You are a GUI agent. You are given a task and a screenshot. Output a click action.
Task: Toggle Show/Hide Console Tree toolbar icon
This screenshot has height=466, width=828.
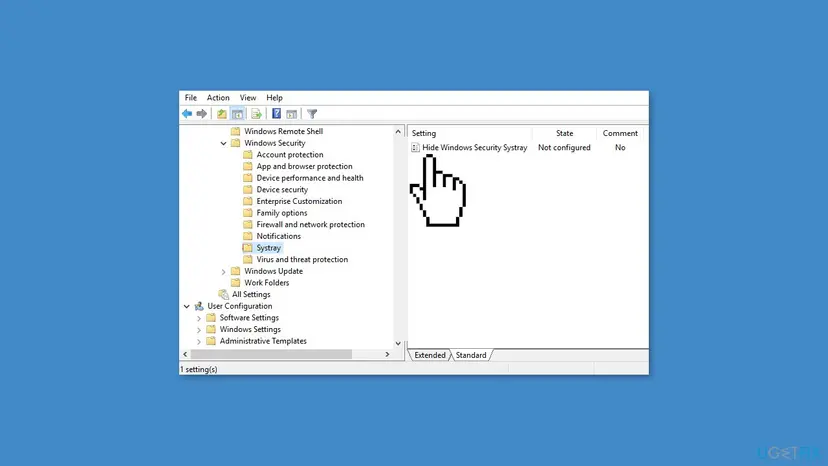coord(238,114)
